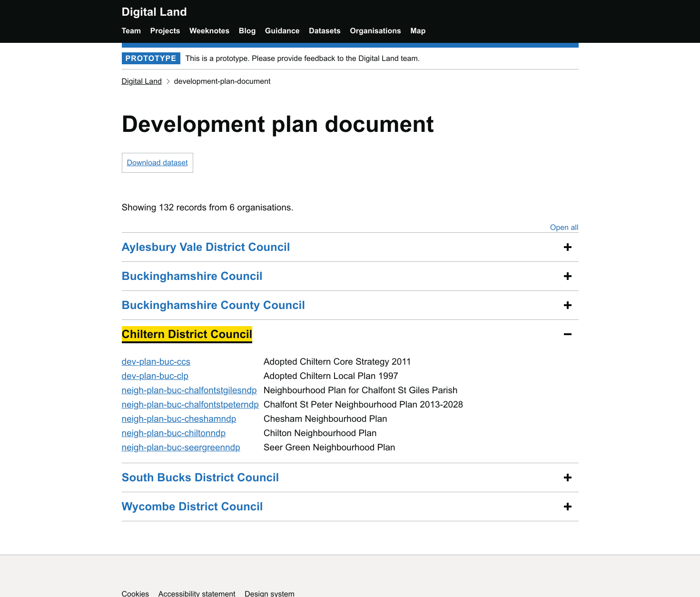The height and width of the screenshot is (597, 700).
Task: Expand Buckinghamshire County Council section heading
Action: coord(213,305)
